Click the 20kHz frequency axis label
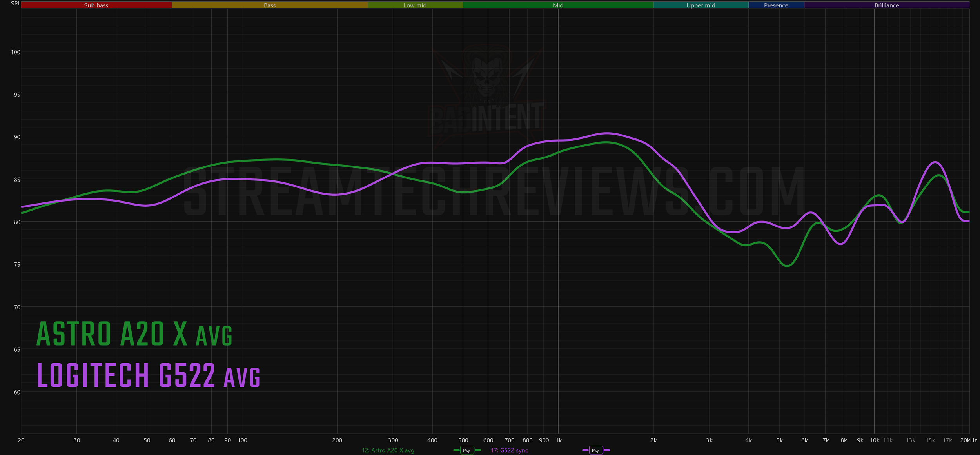980x455 pixels. click(x=968, y=440)
